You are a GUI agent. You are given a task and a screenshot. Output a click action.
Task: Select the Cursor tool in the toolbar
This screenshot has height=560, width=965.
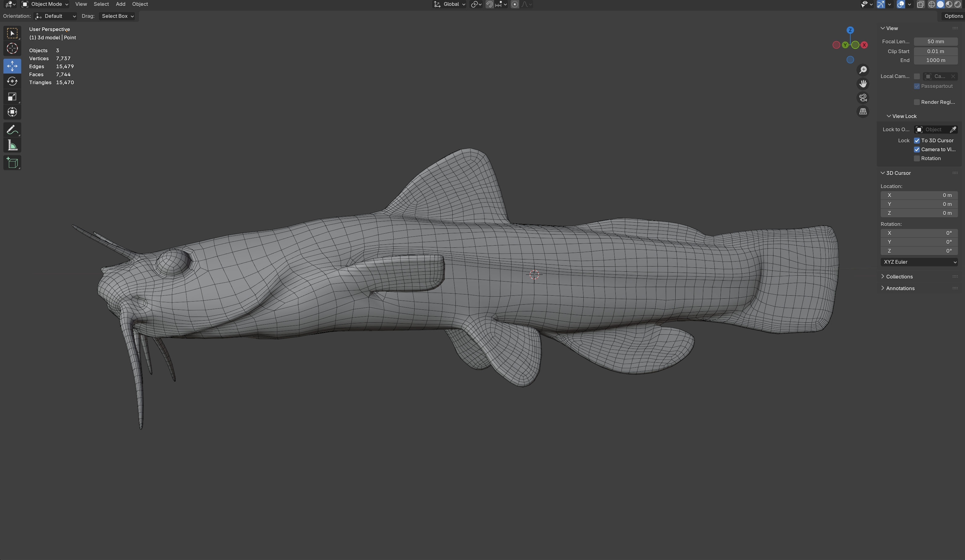click(x=12, y=49)
